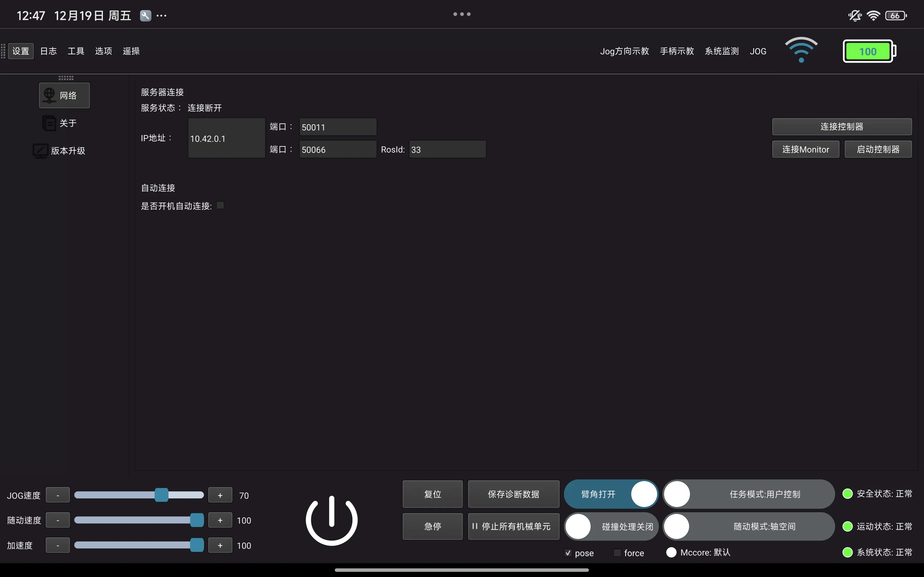Click the JOG速度 slider handle
The width and height of the screenshot is (924, 577).
tap(162, 495)
